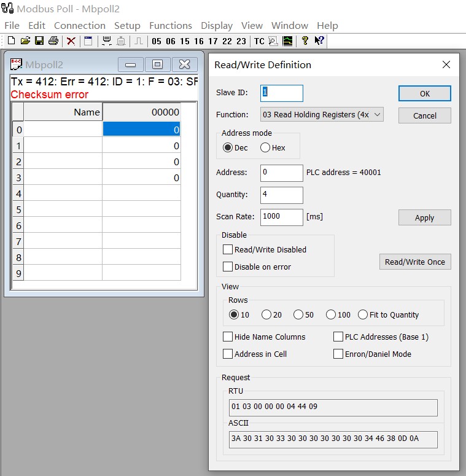Click the Read/Write Once button
The height and width of the screenshot is (476, 466).
pyautogui.click(x=415, y=262)
